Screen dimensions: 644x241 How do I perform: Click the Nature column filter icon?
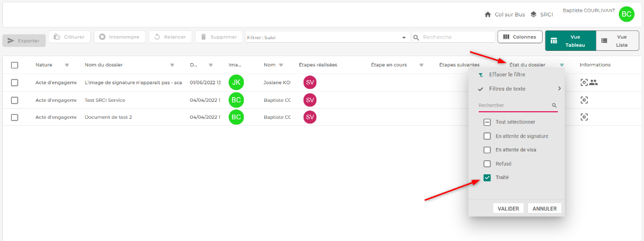tap(67, 65)
